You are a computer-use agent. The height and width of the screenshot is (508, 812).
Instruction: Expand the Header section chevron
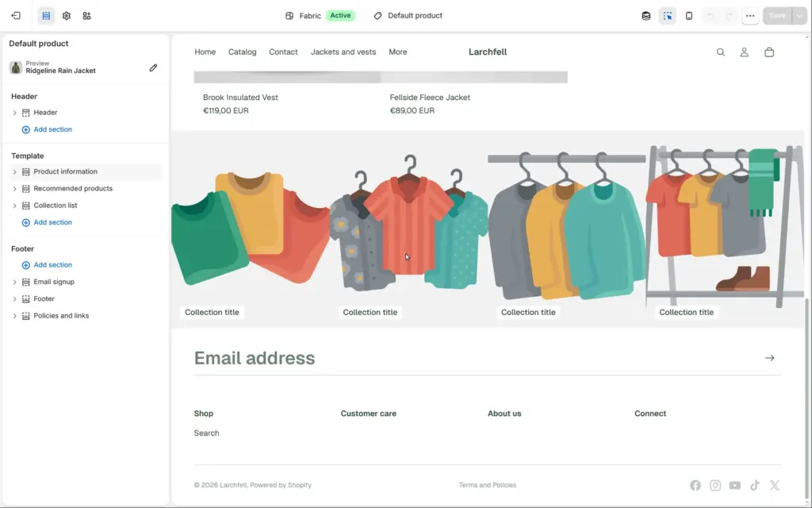(x=14, y=113)
